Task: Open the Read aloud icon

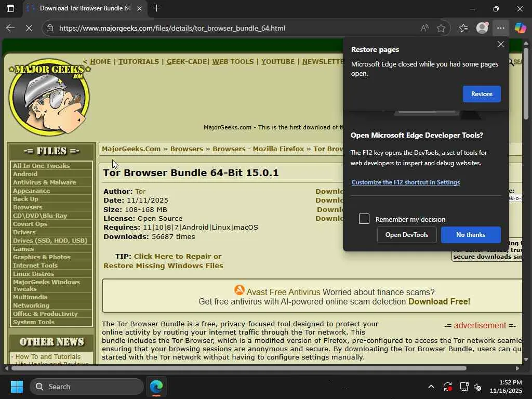Action: tap(424, 28)
